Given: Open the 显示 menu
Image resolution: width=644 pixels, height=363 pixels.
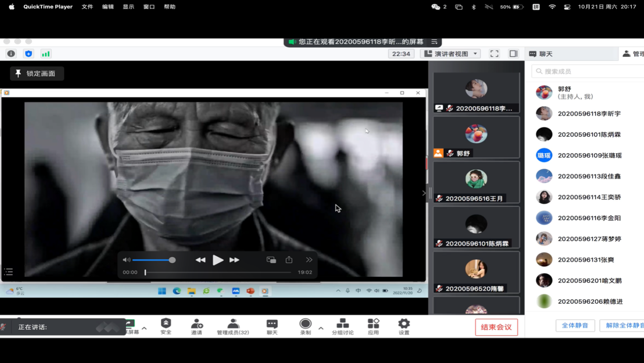Looking at the screenshot, I should pos(128,7).
